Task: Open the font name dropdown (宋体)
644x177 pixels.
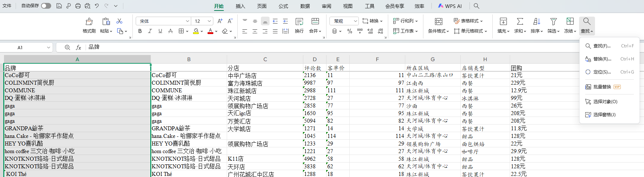Action: coord(187,21)
